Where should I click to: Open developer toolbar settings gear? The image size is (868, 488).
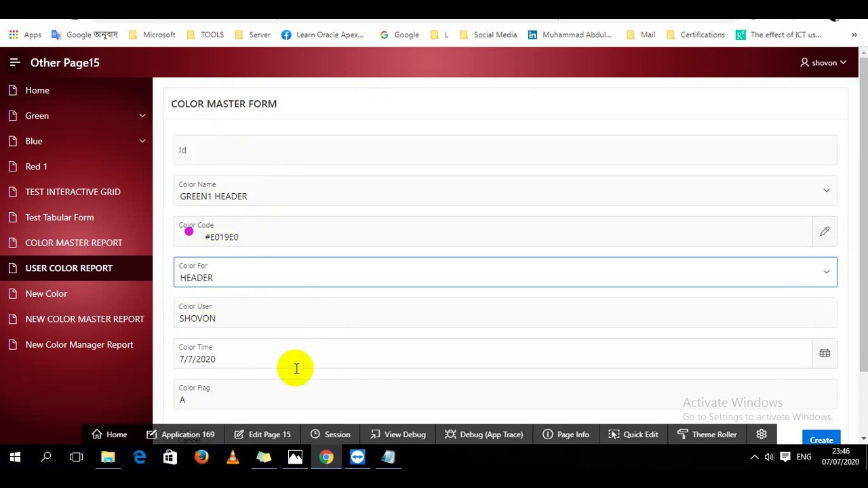[x=762, y=434]
